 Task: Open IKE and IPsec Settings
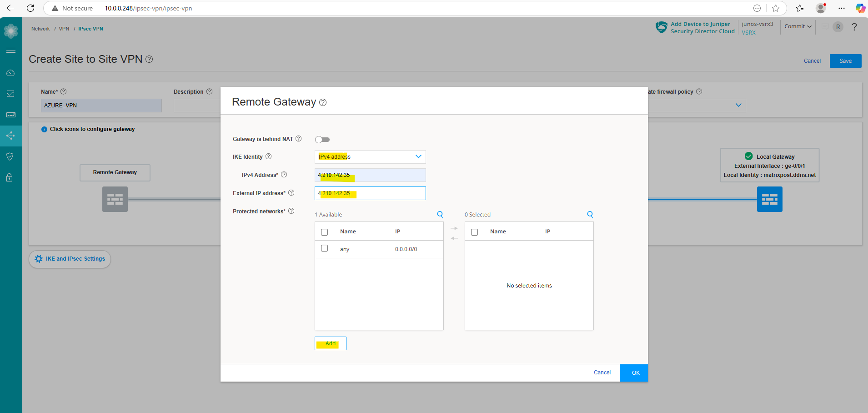click(70, 259)
